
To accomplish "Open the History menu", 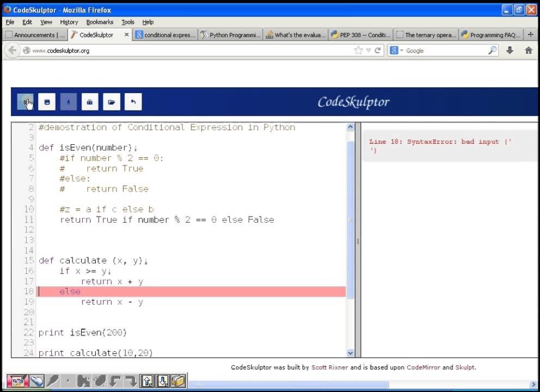I will click(69, 22).
